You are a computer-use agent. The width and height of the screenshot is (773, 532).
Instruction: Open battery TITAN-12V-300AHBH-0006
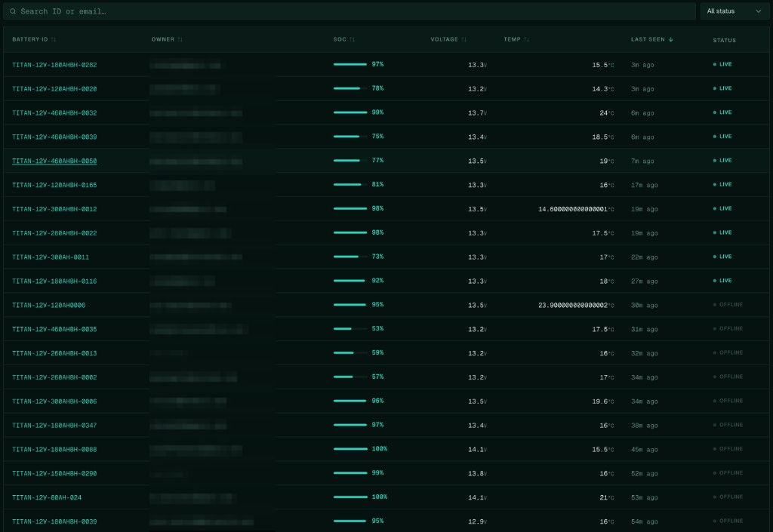(x=54, y=401)
